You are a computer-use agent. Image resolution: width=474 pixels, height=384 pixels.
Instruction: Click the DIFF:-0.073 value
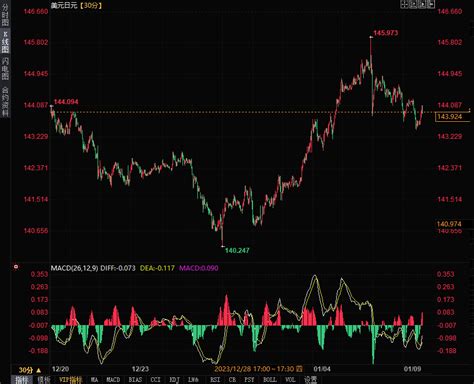118,268
